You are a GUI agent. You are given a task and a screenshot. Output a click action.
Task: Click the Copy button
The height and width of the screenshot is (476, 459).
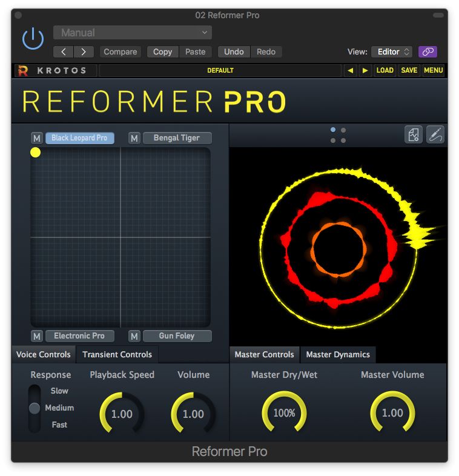(x=163, y=52)
